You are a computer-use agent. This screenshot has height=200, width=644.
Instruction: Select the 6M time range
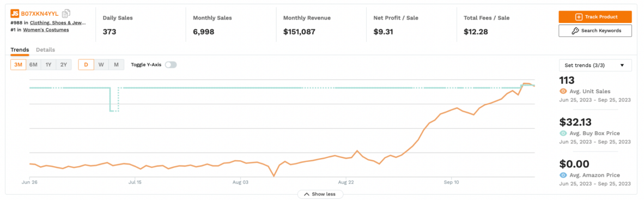pyautogui.click(x=34, y=64)
